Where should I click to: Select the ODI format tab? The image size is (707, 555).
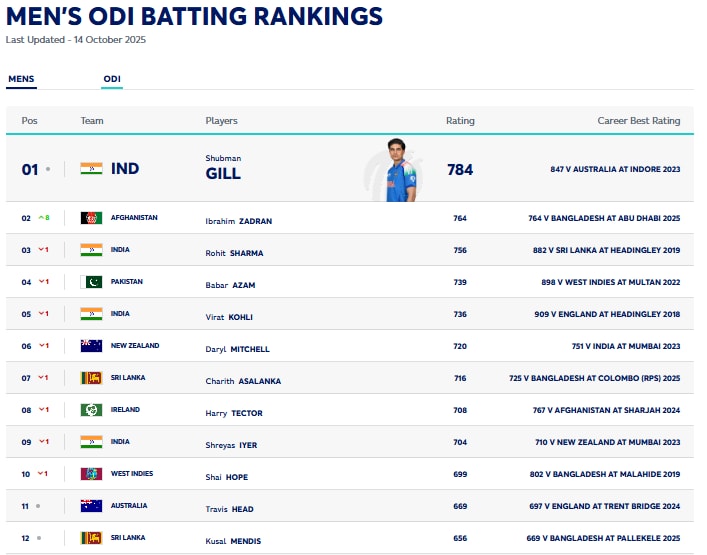coord(111,79)
